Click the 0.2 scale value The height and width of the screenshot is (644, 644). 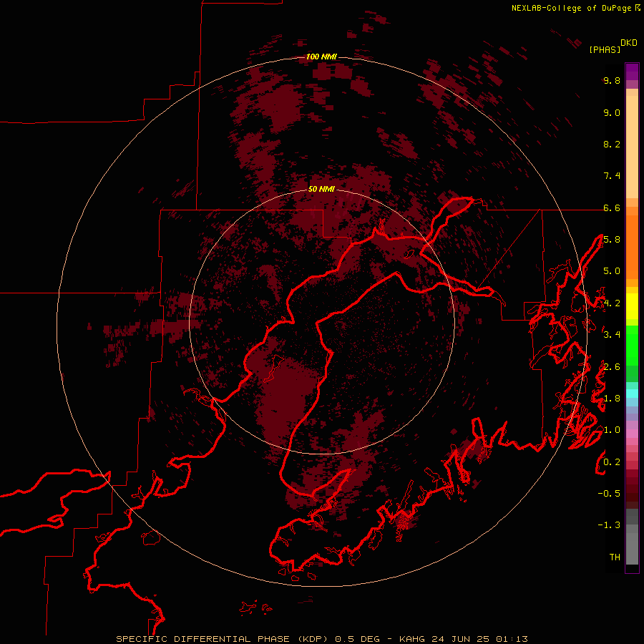pos(612,462)
